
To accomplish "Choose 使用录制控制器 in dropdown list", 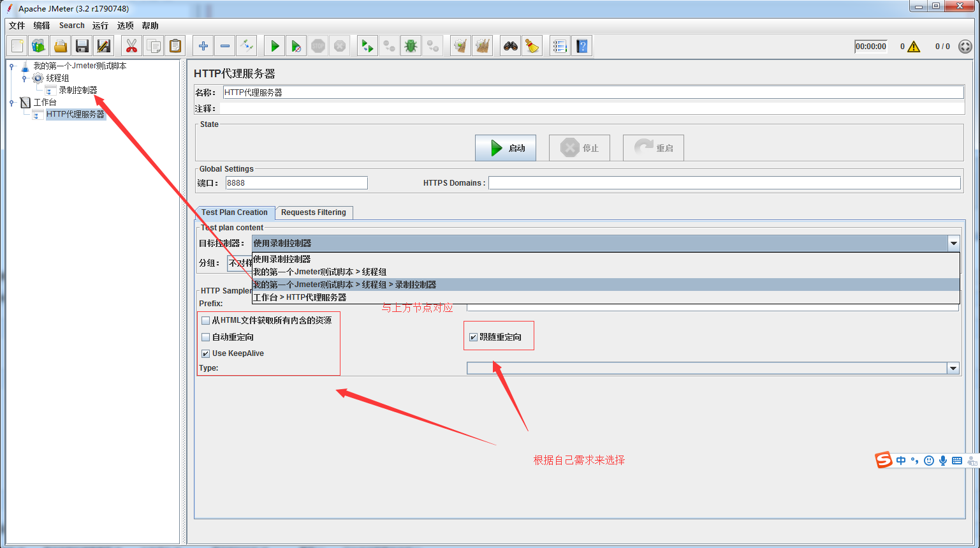I will (606, 259).
